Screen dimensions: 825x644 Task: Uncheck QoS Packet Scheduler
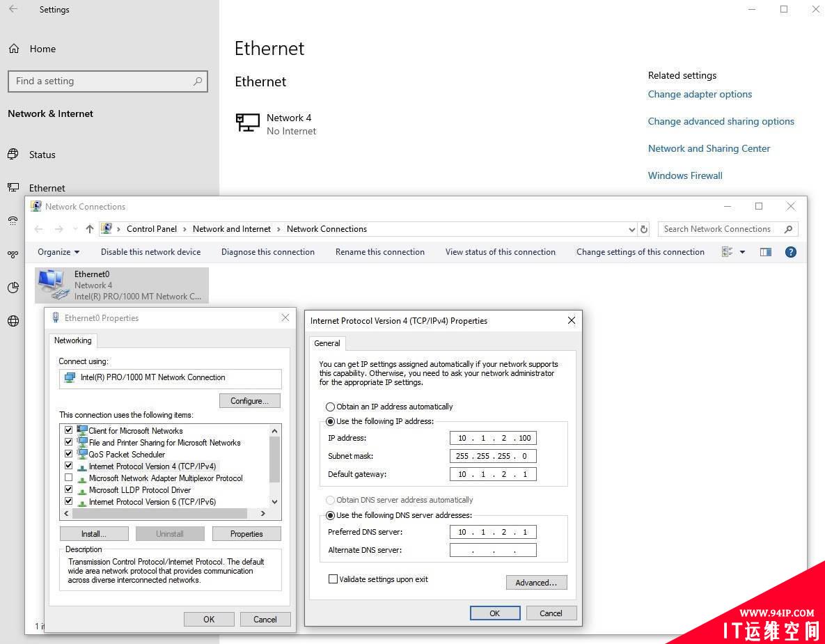coord(68,453)
